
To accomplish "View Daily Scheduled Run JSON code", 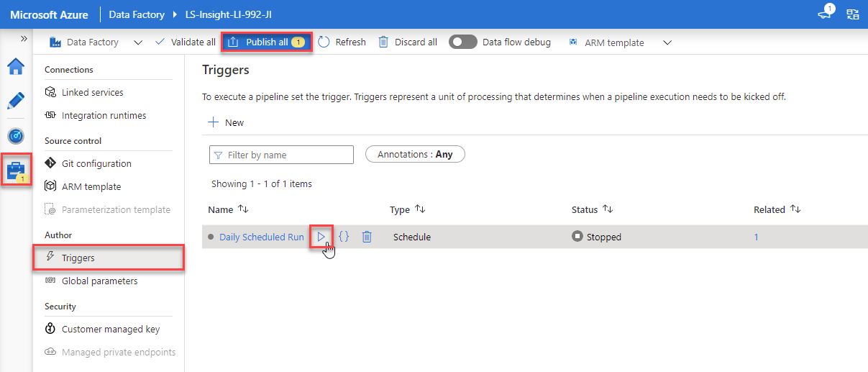I will click(x=344, y=237).
